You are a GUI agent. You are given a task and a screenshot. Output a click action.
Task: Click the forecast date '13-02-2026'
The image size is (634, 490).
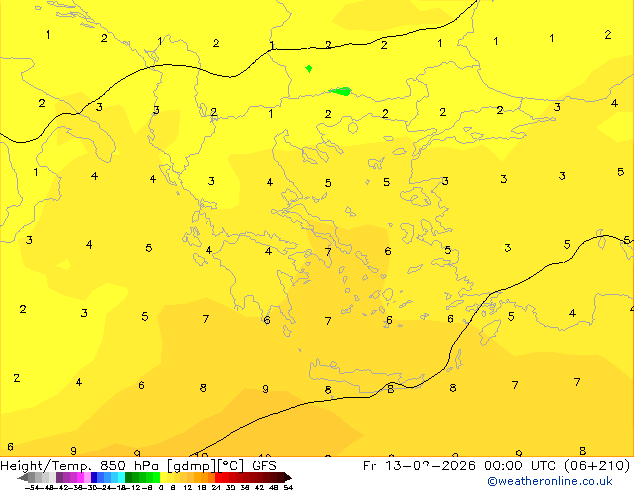(x=430, y=466)
